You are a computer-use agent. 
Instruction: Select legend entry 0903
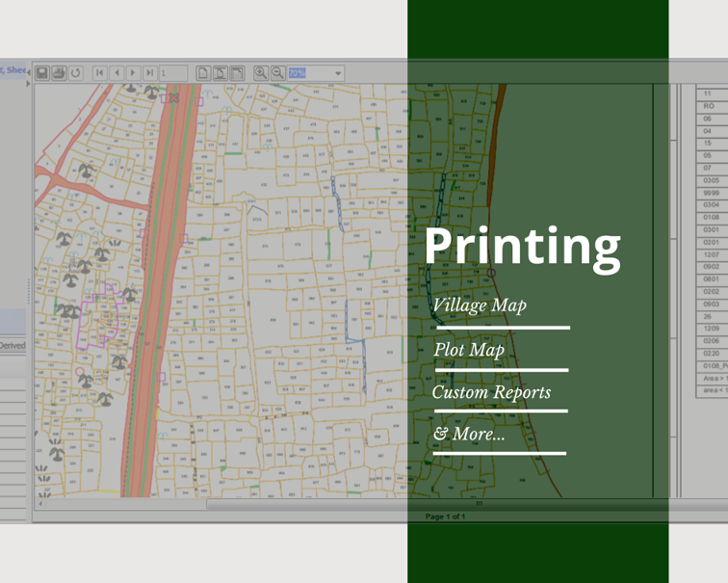point(711,304)
